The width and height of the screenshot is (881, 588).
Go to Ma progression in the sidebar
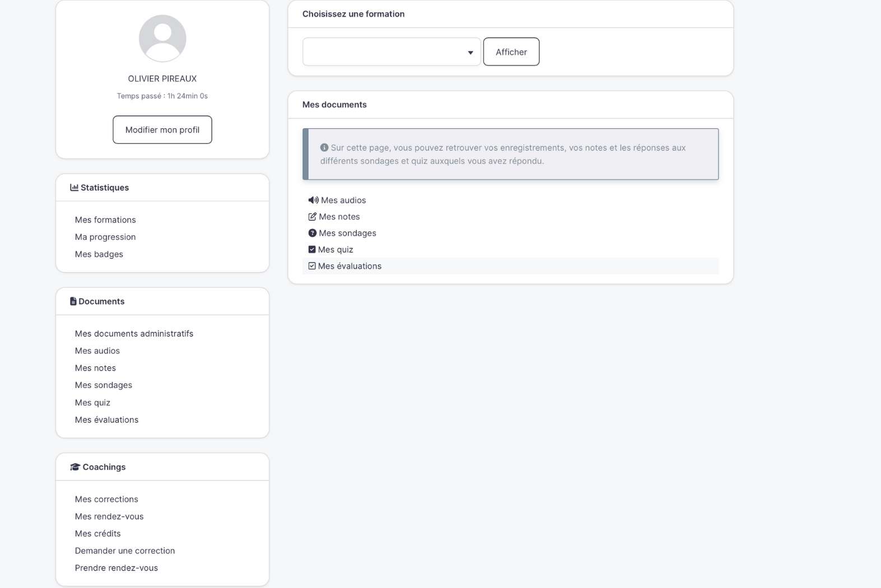pyautogui.click(x=105, y=237)
